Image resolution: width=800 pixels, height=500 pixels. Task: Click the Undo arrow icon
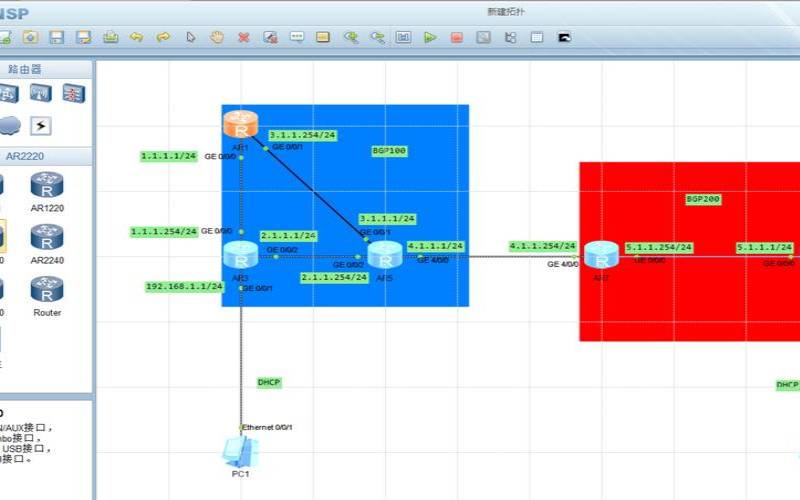click(136, 37)
